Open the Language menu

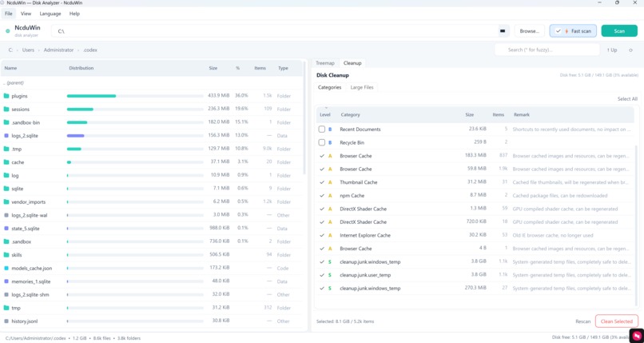[50, 14]
